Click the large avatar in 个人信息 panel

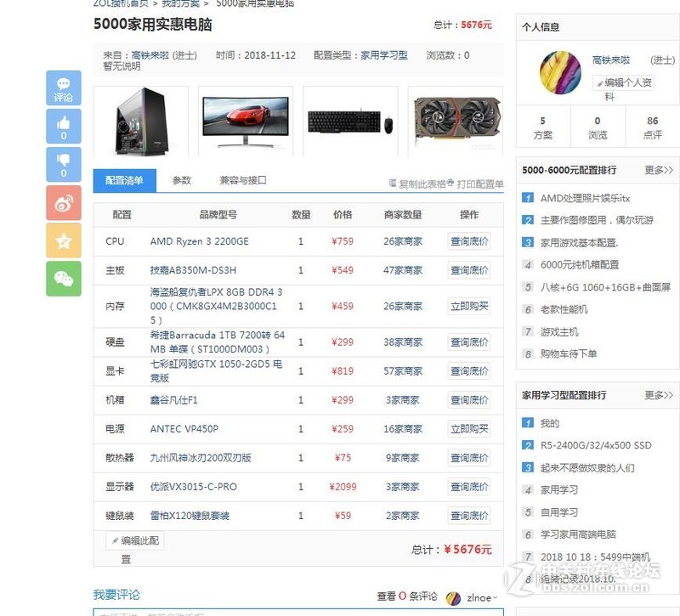click(x=560, y=72)
